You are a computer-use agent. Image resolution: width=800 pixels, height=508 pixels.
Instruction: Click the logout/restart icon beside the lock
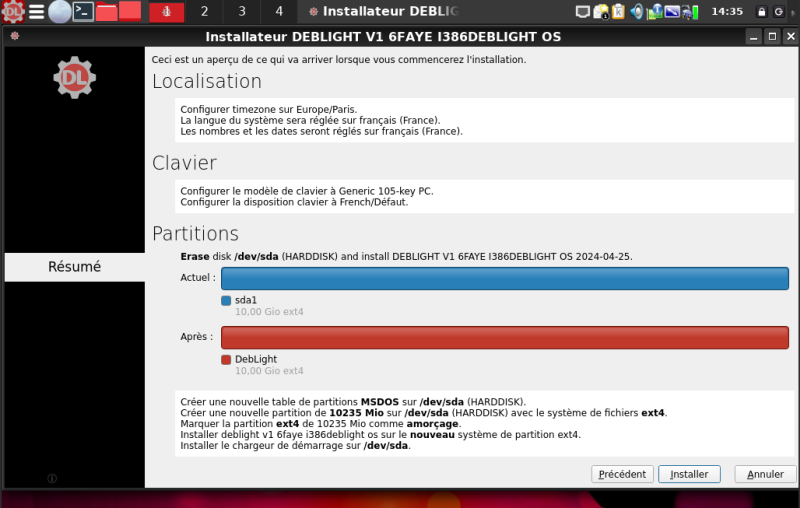point(779,12)
